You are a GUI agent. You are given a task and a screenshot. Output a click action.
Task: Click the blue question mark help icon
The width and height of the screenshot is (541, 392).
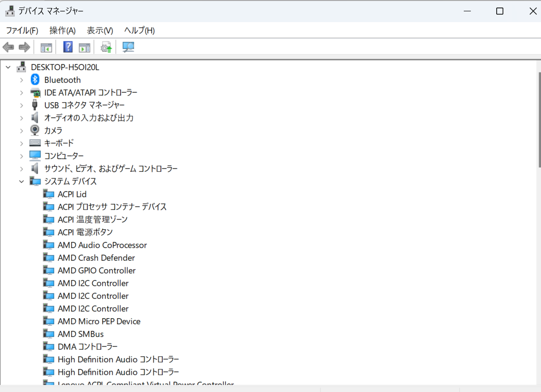coord(68,47)
